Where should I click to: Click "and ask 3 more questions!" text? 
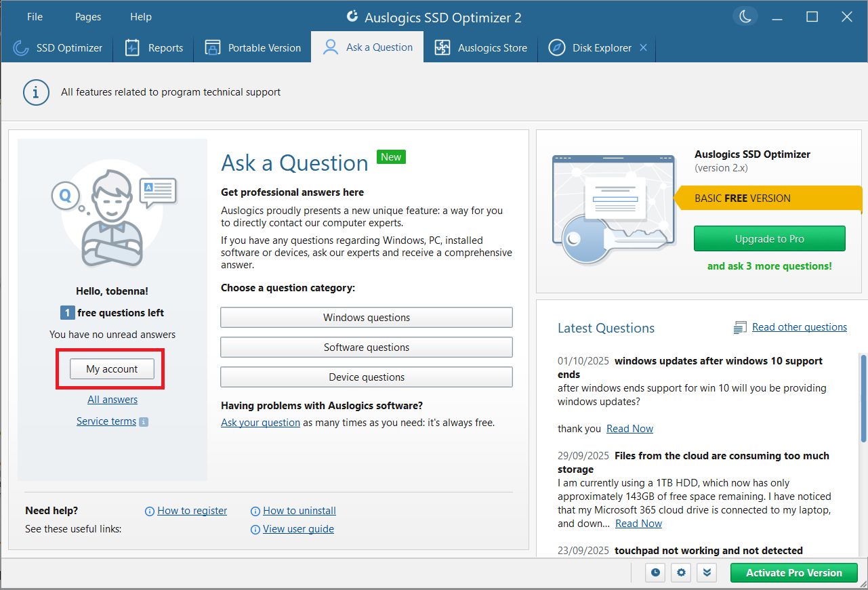point(770,266)
